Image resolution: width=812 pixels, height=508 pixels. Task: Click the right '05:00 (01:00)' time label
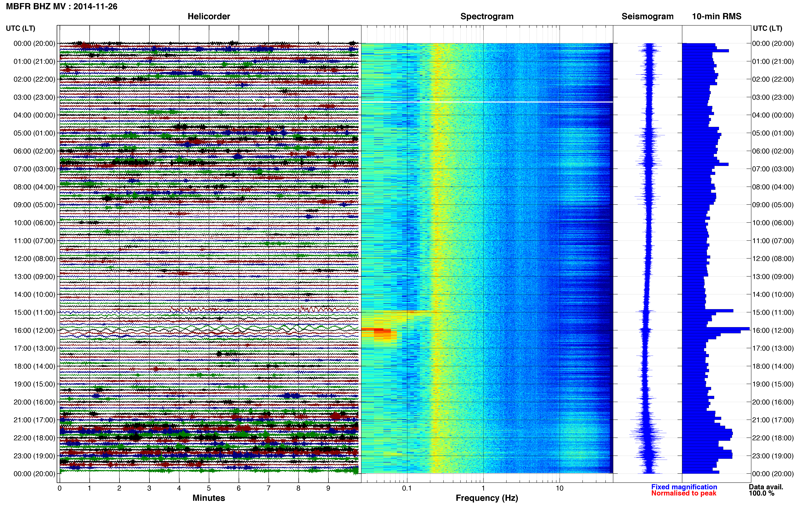pos(773,133)
